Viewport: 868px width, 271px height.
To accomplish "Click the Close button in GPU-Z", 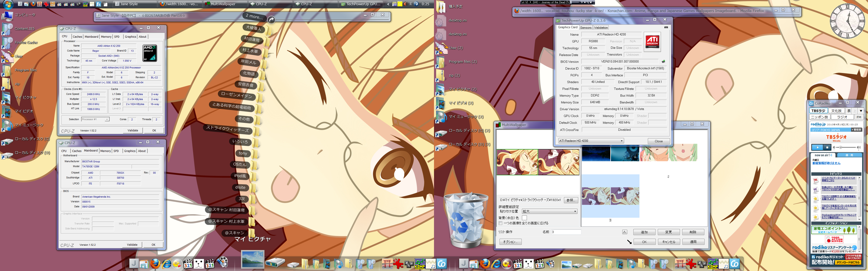I will tap(658, 141).
